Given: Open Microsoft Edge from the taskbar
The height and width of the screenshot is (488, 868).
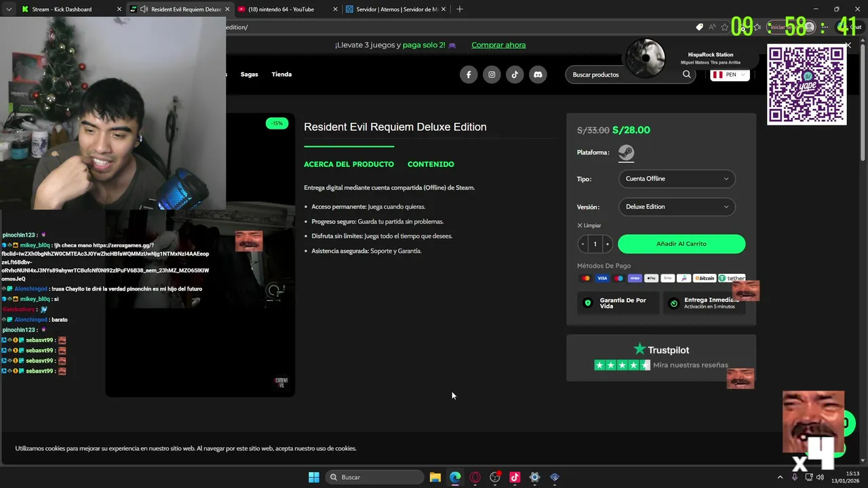Looking at the screenshot, I should (x=455, y=477).
